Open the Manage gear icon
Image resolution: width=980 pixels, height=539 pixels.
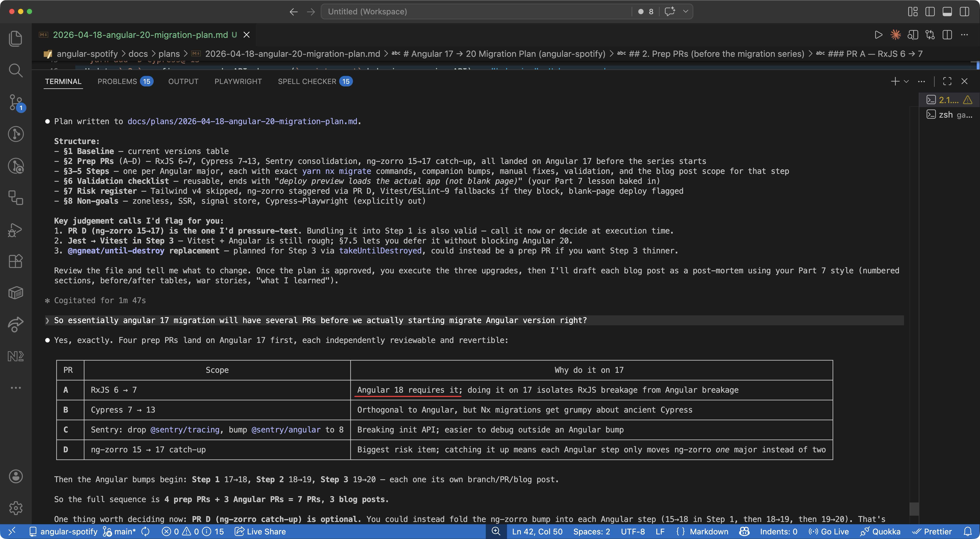[x=16, y=508]
